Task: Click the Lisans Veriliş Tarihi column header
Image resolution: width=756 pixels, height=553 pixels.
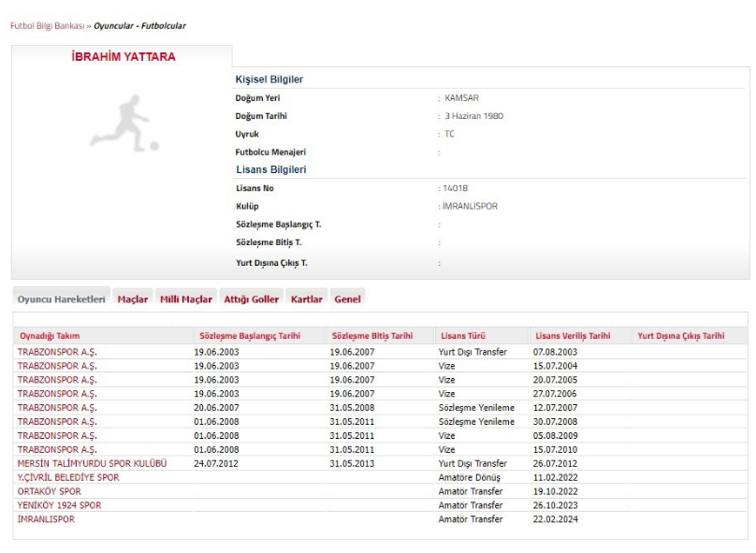Action: coord(573,336)
